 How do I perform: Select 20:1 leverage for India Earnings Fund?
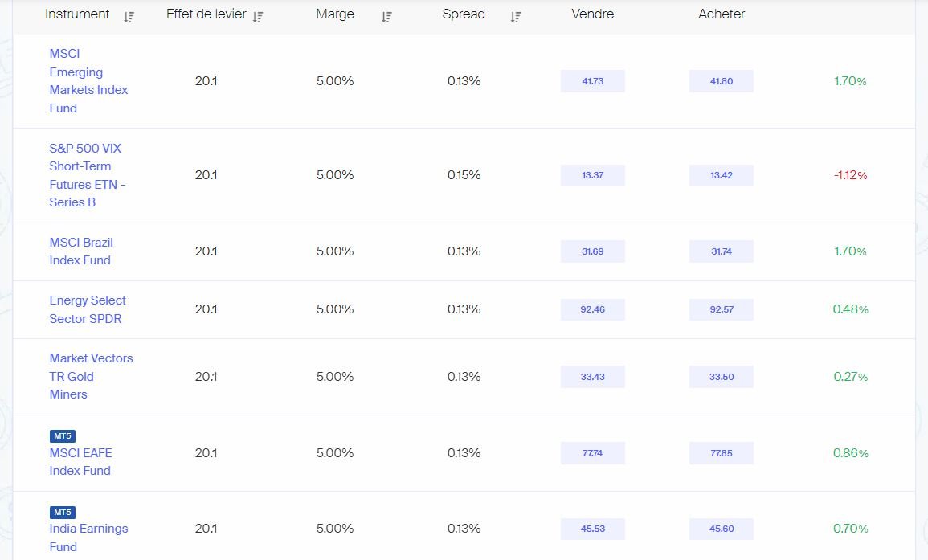[x=206, y=529]
